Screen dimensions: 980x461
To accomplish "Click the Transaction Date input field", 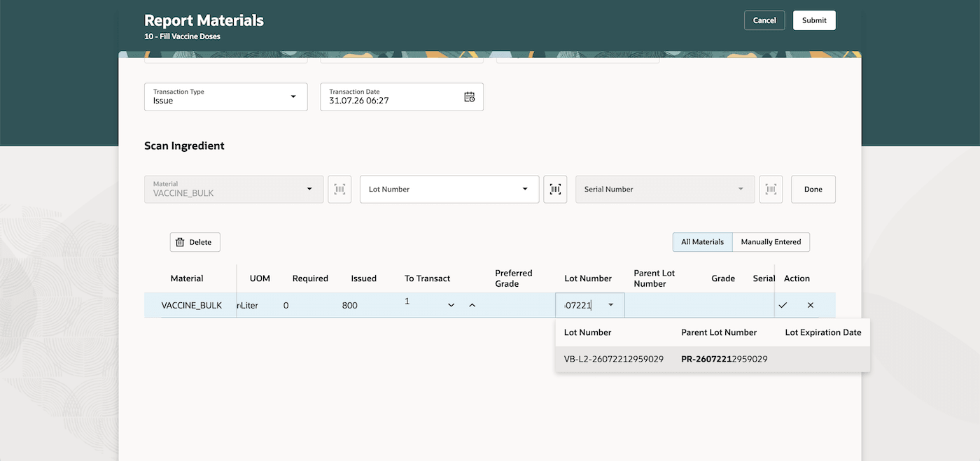I will pos(402,97).
